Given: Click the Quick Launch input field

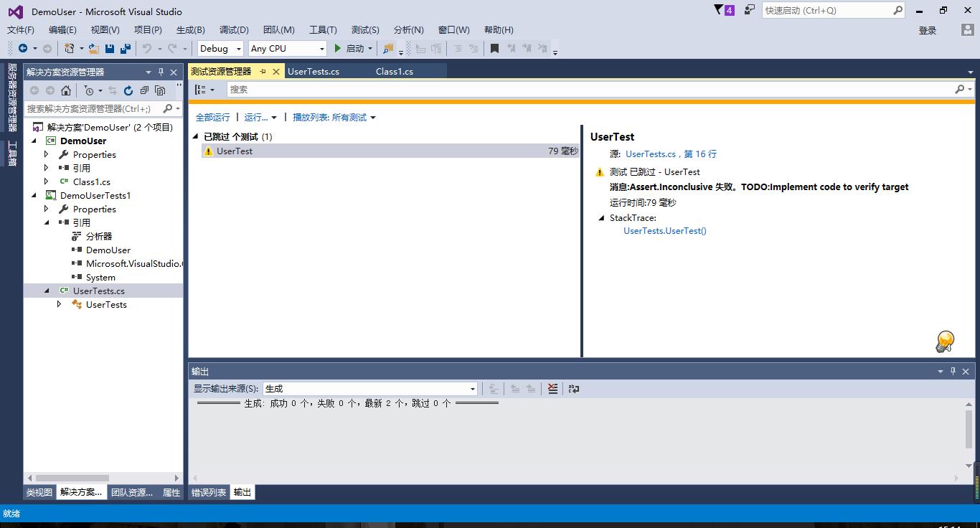Looking at the screenshot, I should point(826,10).
